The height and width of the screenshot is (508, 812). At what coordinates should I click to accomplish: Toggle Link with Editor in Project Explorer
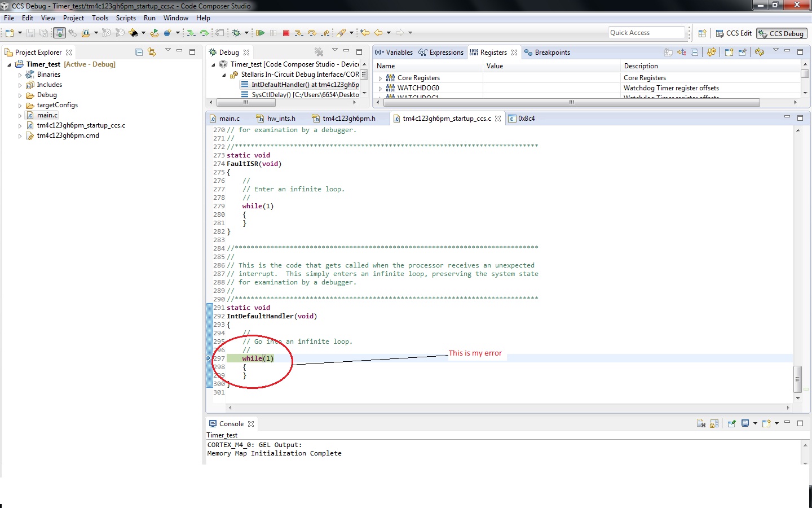tap(152, 52)
